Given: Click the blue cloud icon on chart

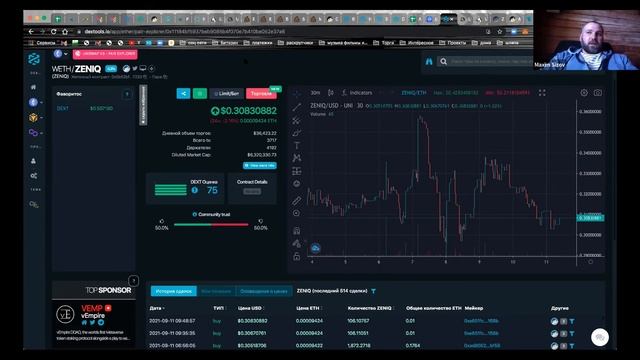Looking at the screenshot, I should coord(315,248).
